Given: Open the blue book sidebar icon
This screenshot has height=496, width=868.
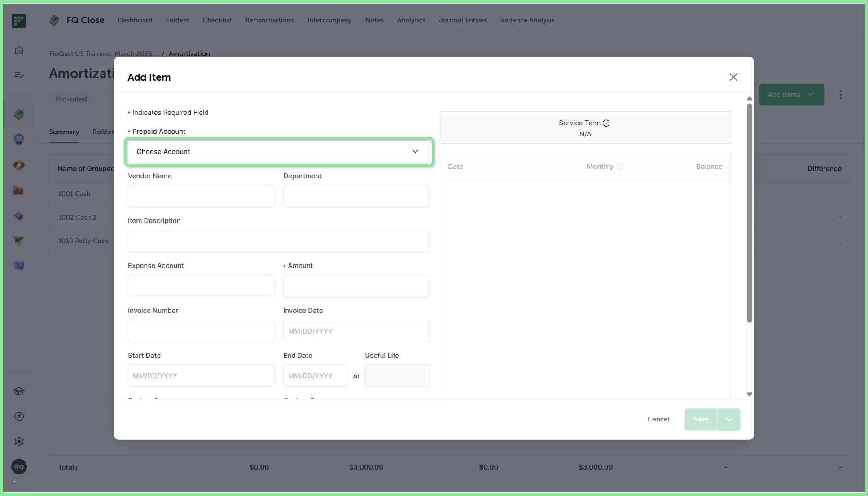Looking at the screenshot, I should click(19, 266).
